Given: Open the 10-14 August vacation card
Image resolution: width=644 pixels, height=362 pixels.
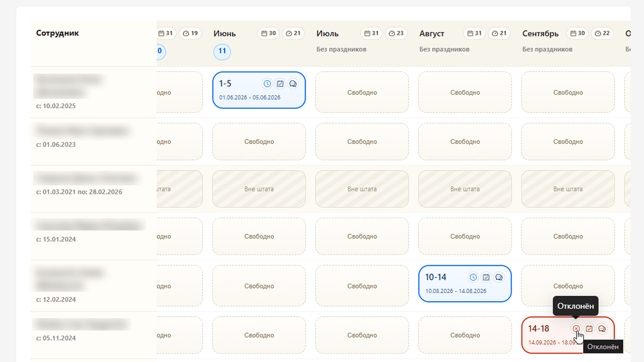Looking at the screenshot, I should tap(465, 284).
